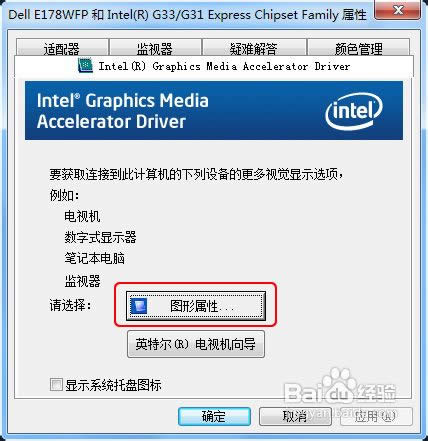Cancel the dialog using 取消

pos(295,416)
